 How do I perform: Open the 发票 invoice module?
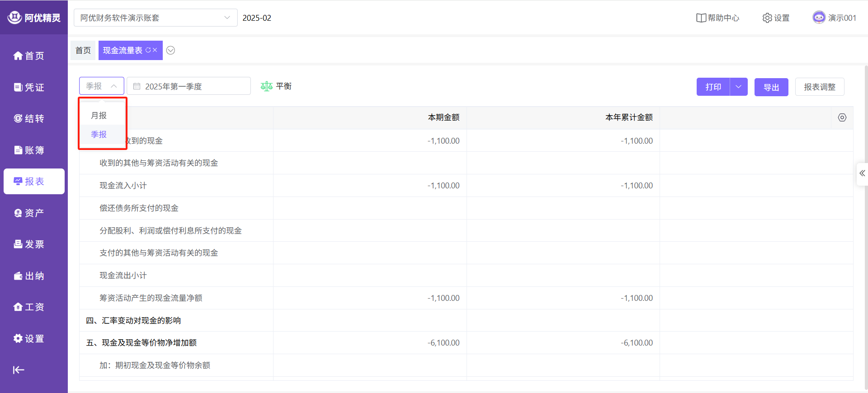point(29,244)
